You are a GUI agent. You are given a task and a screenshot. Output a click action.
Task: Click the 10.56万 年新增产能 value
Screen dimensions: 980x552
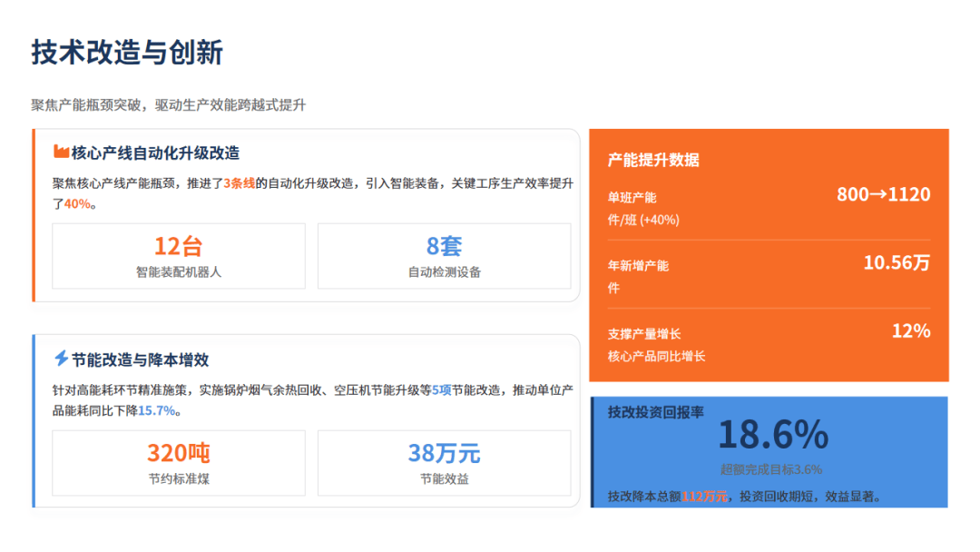click(x=896, y=263)
